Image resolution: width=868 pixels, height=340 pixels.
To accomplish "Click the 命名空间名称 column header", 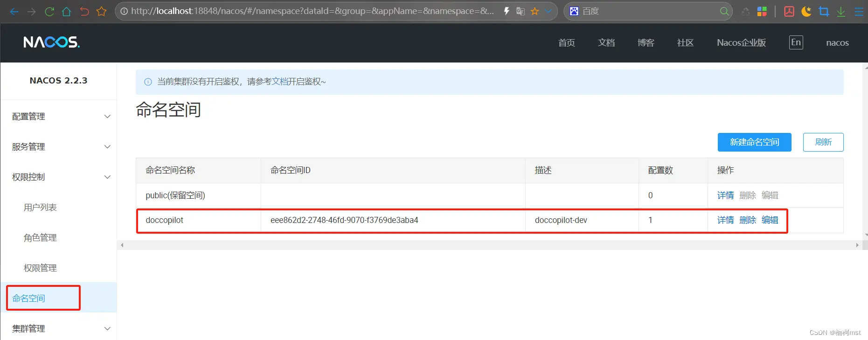I will pyautogui.click(x=198, y=170).
